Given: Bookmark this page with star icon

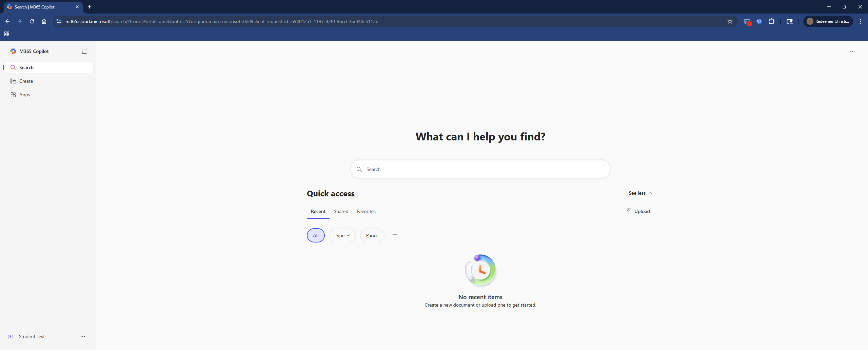Looking at the screenshot, I should [x=730, y=21].
